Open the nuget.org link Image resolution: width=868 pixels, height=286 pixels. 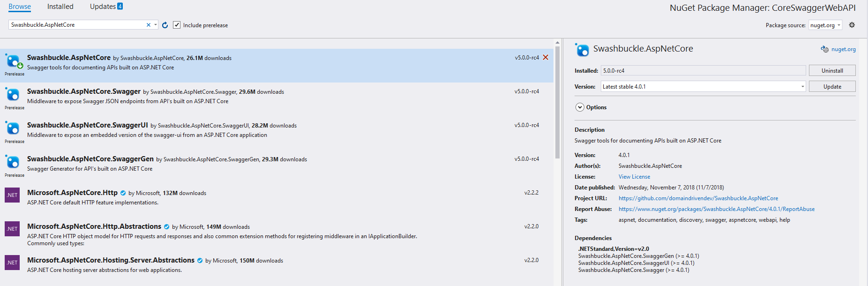pyautogui.click(x=844, y=49)
